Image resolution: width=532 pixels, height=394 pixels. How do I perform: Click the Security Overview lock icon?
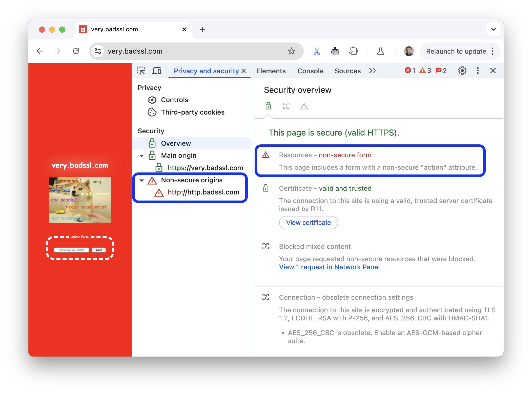point(268,106)
